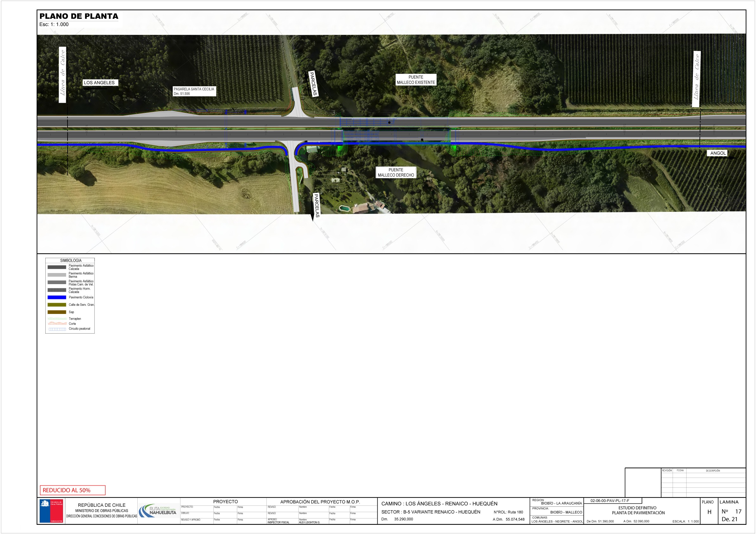Click the Pavimento Asfáltico Berma legend swatch
The image size is (756, 534).
click(57, 275)
